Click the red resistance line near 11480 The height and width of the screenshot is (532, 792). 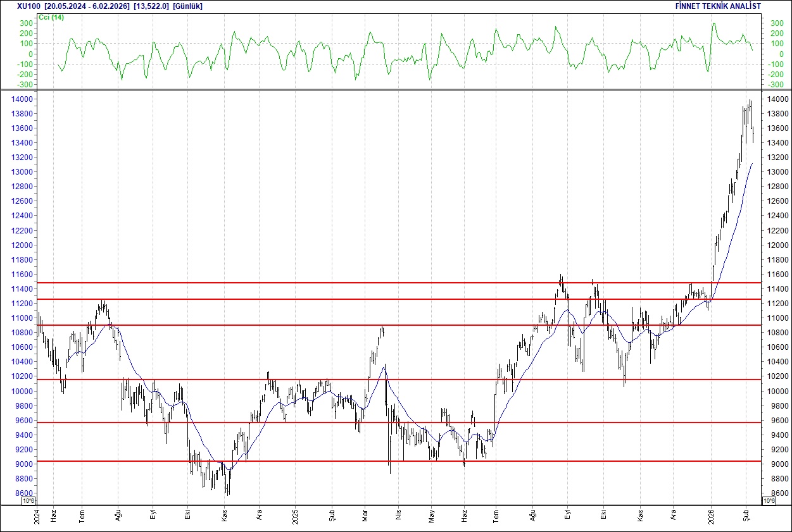(x=380, y=282)
